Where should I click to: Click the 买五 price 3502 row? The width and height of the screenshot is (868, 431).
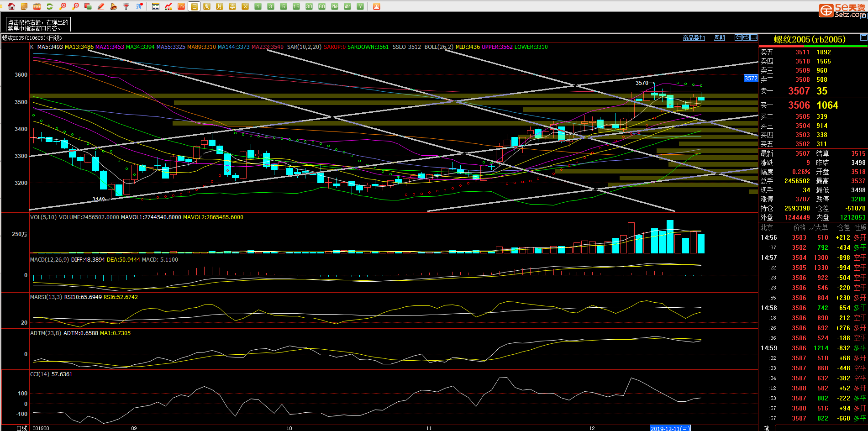tap(813, 144)
